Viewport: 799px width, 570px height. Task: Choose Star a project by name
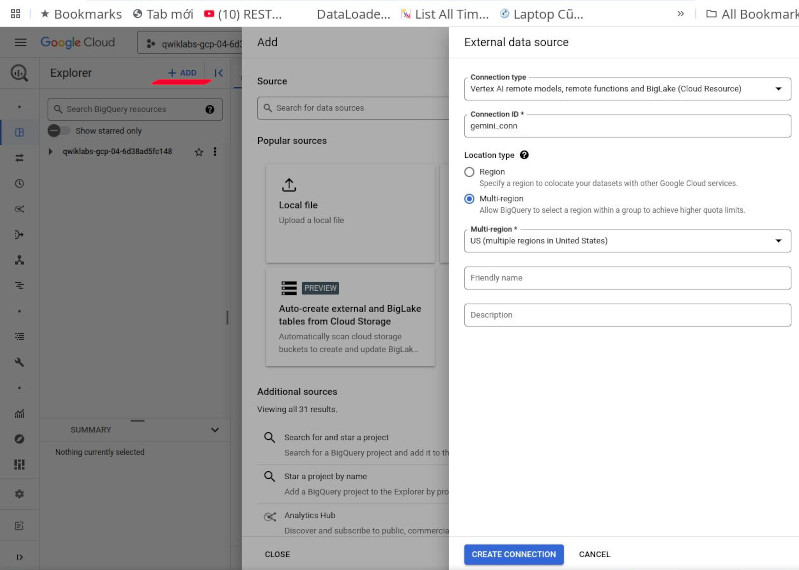[353, 484]
